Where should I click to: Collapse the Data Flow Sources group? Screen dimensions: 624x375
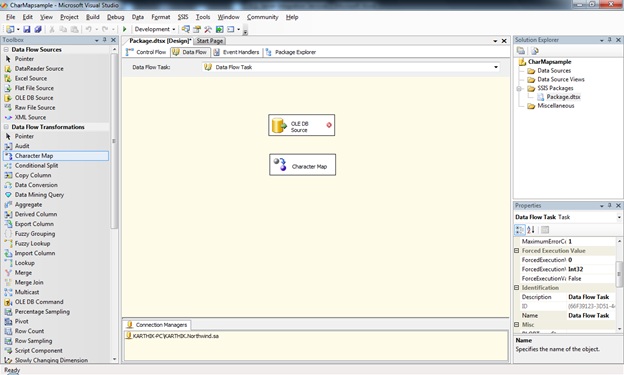(x=6, y=50)
